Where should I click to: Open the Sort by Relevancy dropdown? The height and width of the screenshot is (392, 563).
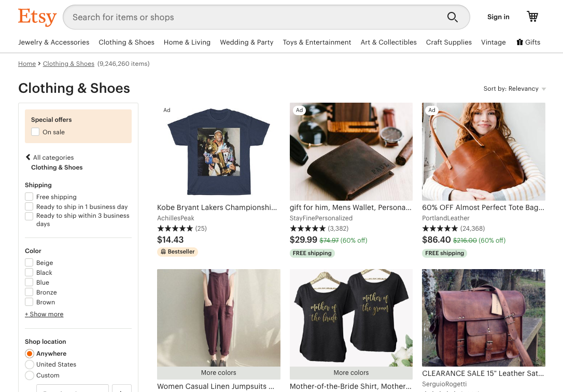coord(514,89)
